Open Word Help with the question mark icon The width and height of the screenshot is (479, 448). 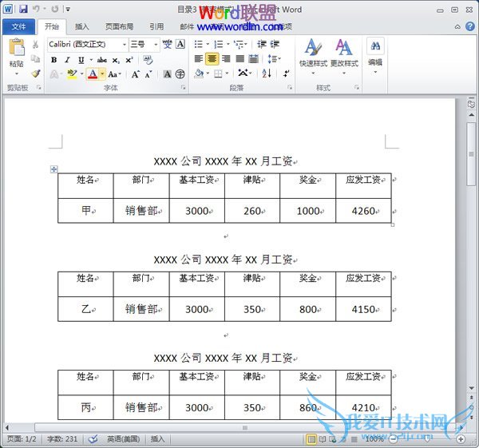(x=470, y=26)
